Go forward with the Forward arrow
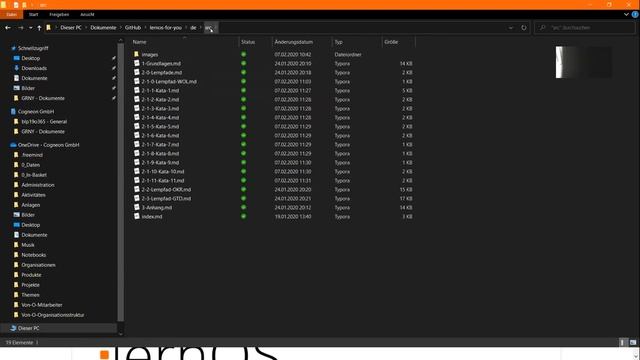The height and width of the screenshot is (360, 640). pos(20,28)
